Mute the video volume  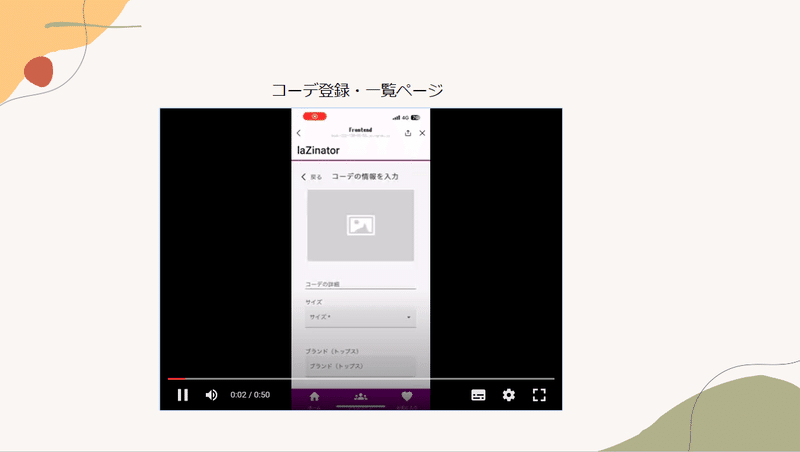[x=211, y=395]
